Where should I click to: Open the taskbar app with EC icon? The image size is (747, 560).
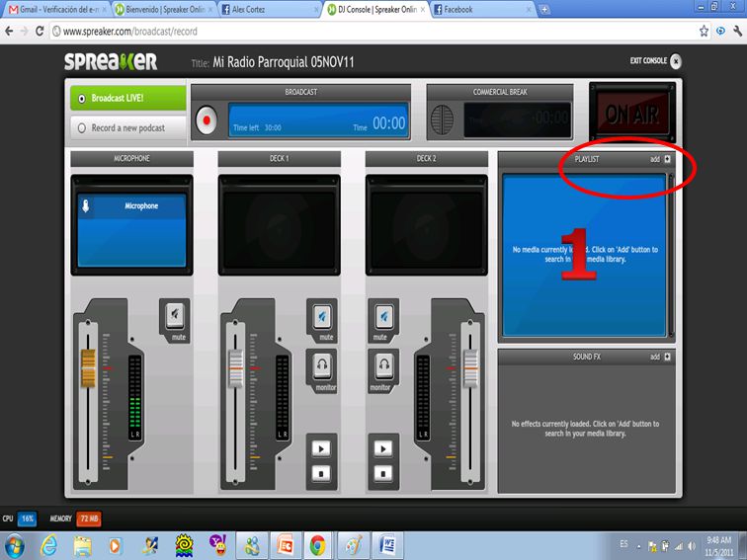(285, 546)
